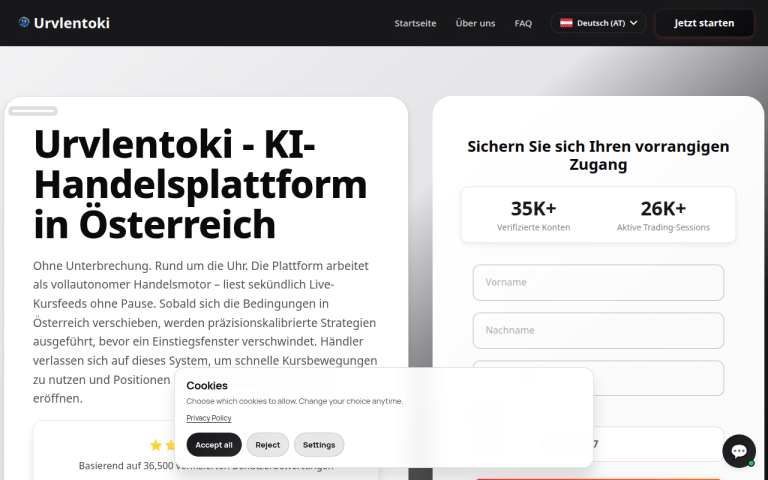Open the Privacy Policy link
Viewport: 768px width, 480px height.
coord(209,418)
